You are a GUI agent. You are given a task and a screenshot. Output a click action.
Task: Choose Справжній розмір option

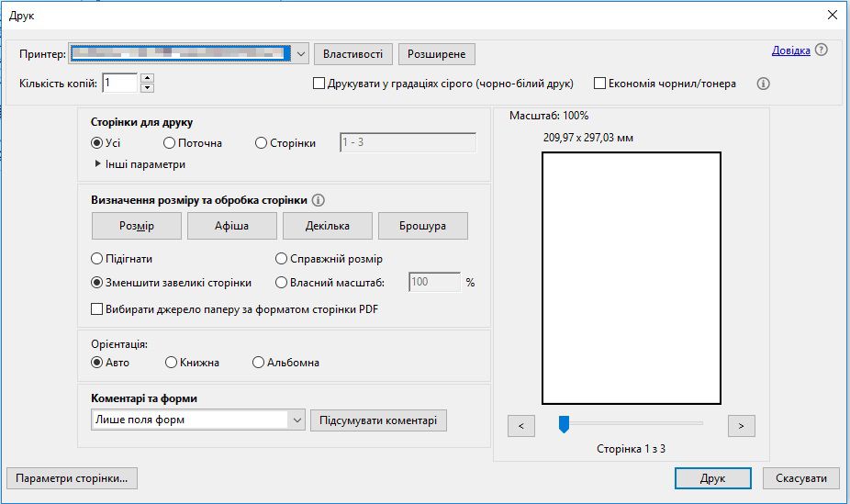coord(281,259)
